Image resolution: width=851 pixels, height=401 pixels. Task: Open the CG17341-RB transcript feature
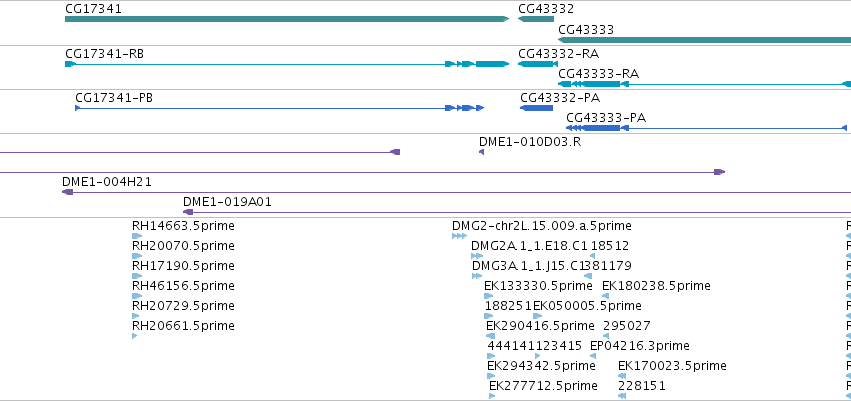coord(287,64)
